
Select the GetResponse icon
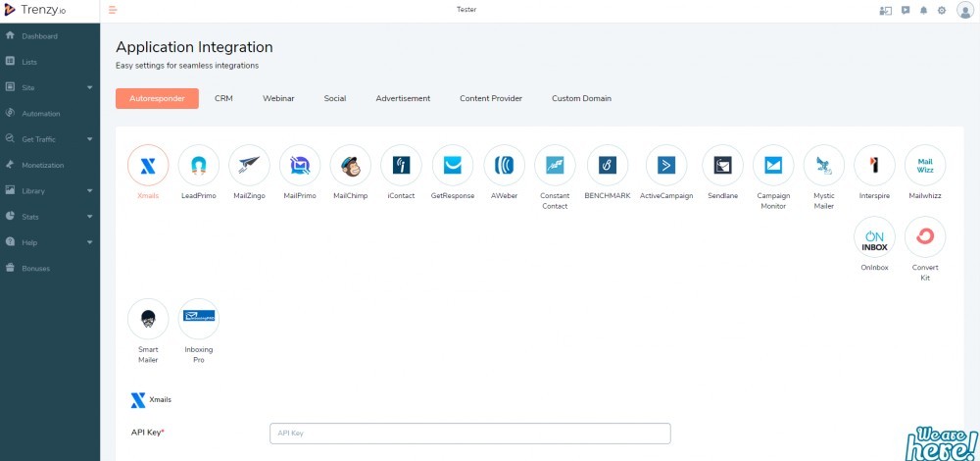click(453, 165)
